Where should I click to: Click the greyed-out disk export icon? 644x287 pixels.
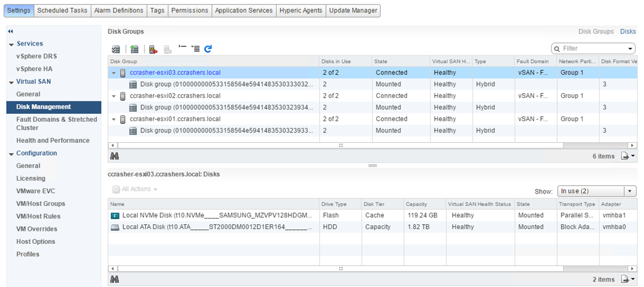[x=168, y=49]
